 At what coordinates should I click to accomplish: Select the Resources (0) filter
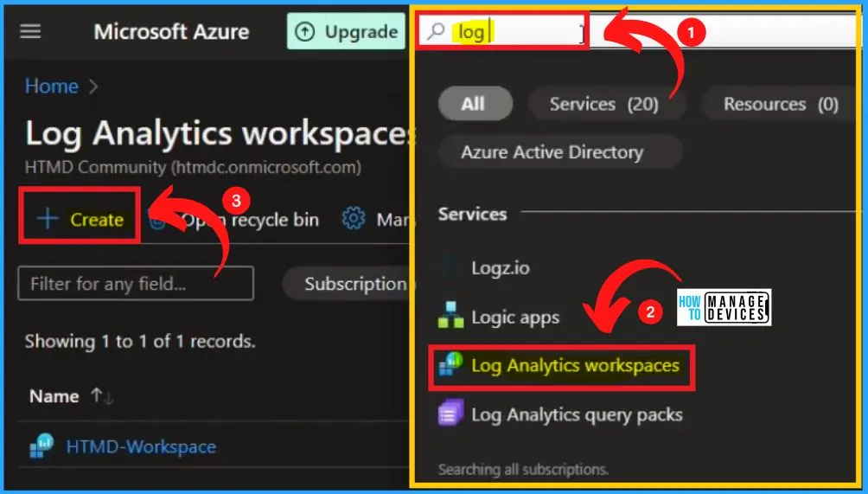point(781,104)
